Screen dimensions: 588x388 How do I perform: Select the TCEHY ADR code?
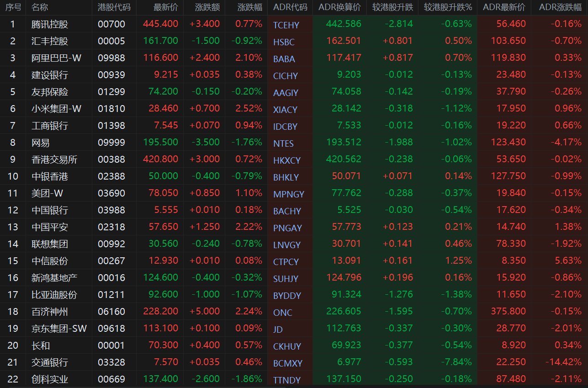[x=286, y=25]
